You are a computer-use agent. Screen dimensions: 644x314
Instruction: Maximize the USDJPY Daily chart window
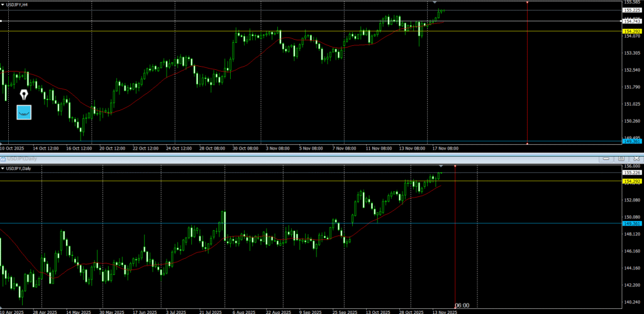[619, 159]
